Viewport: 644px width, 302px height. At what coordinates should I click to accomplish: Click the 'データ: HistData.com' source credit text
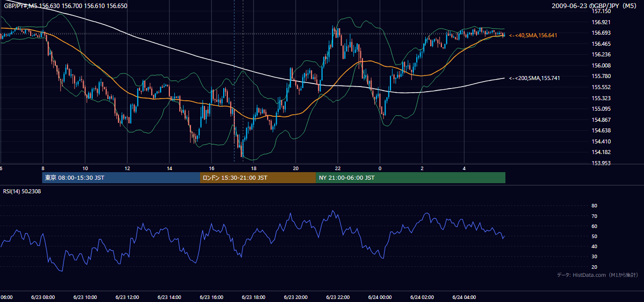(x=598, y=275)
